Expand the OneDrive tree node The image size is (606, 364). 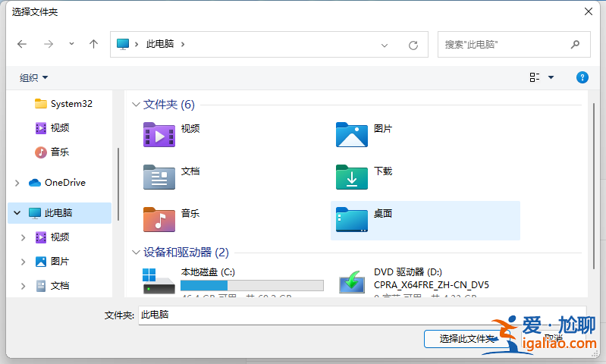(17, 183)
